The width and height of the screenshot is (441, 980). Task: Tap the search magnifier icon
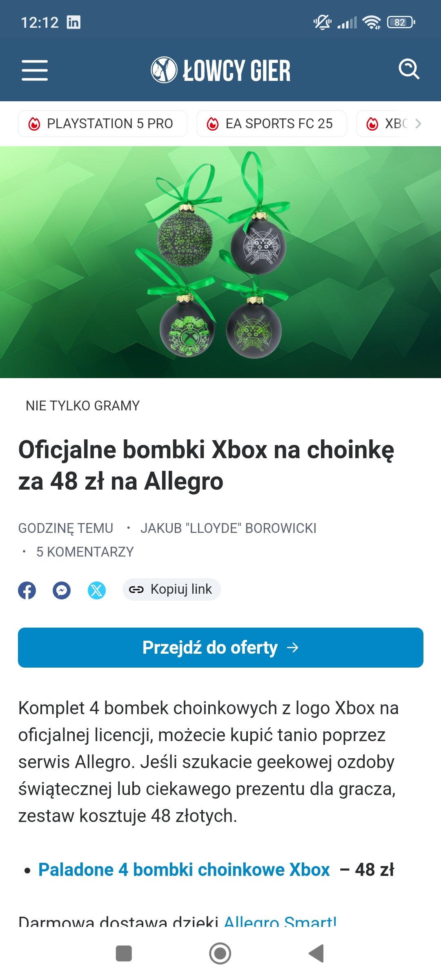tap(409, 69)
